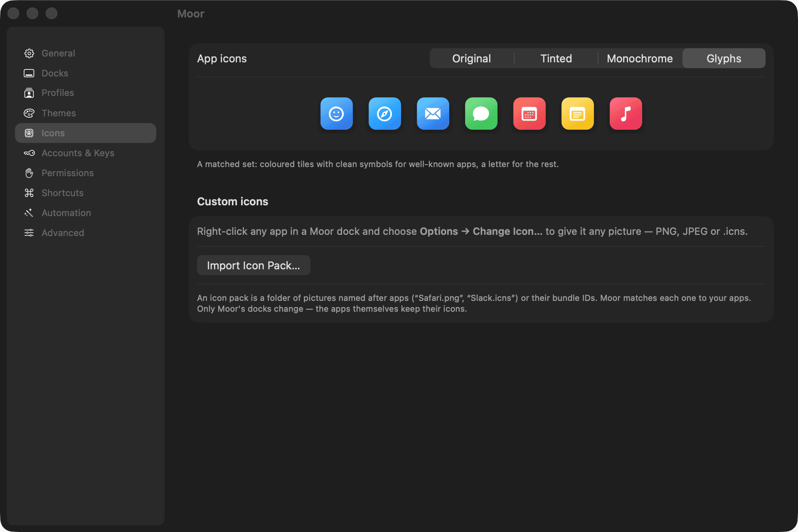
Task: Open the Shortcuts label in sidebar
Action: (62, 193)
